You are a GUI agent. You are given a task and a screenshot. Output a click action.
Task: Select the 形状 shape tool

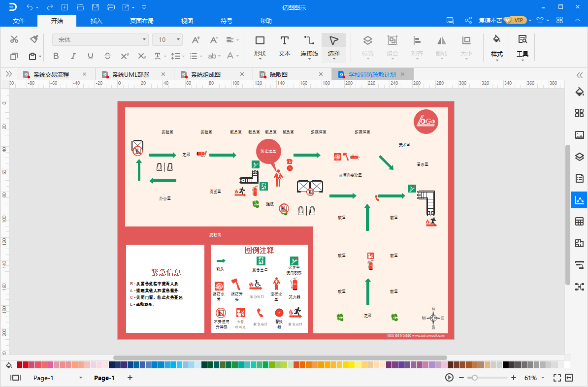[260, 46]
